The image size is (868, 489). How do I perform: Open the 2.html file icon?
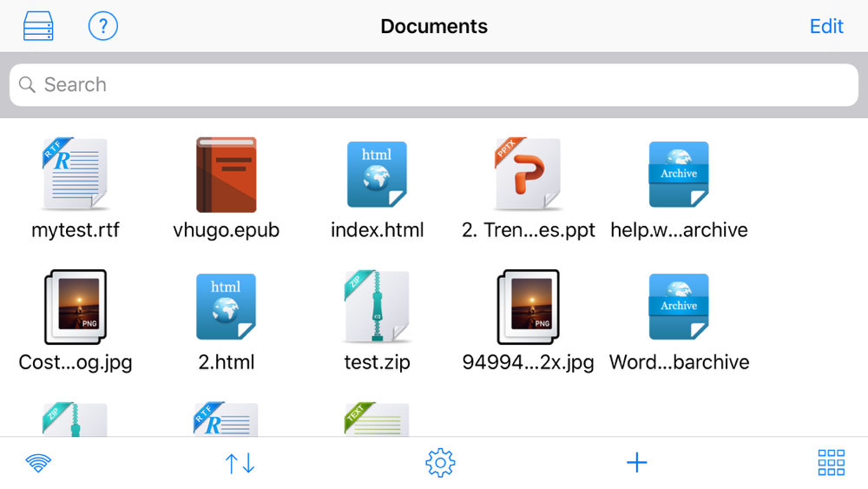coord(227,307)
